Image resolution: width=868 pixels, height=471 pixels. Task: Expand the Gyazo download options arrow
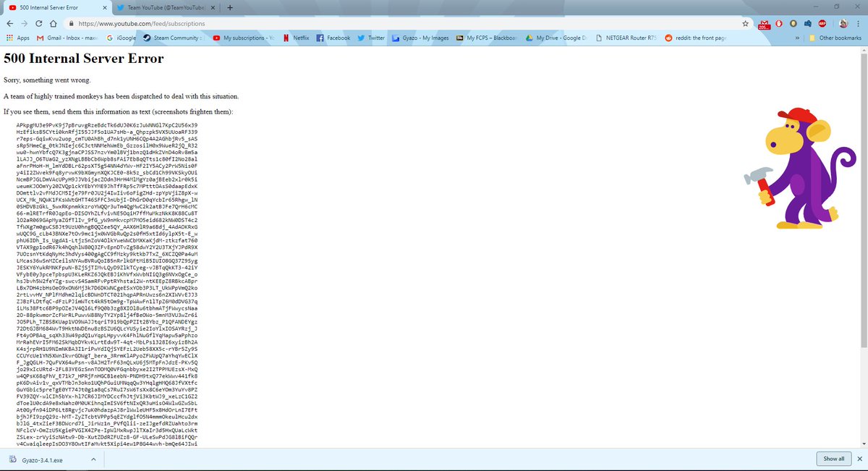93,459
